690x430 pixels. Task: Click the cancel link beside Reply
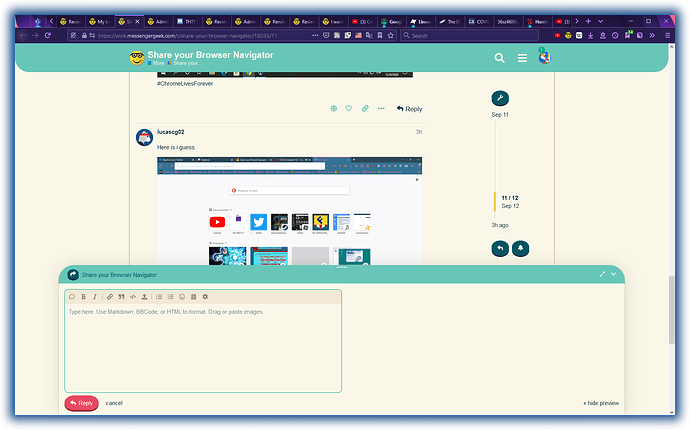114,403
